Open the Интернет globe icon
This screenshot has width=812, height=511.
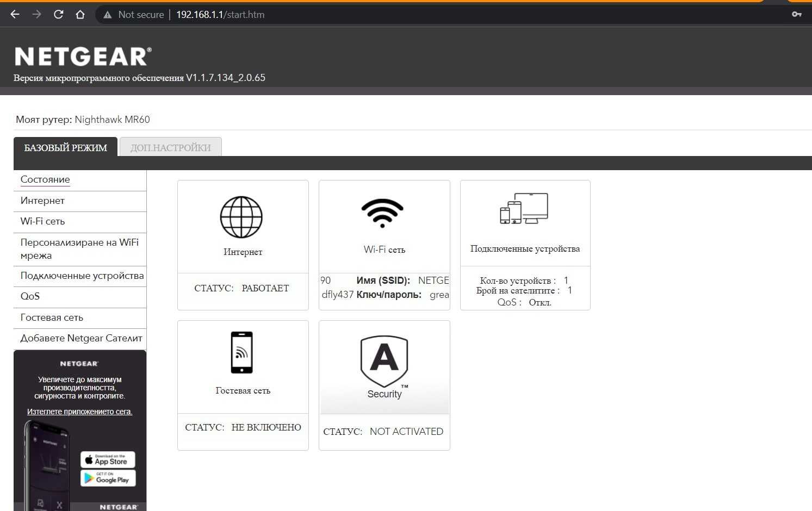[x=241, y=217]
